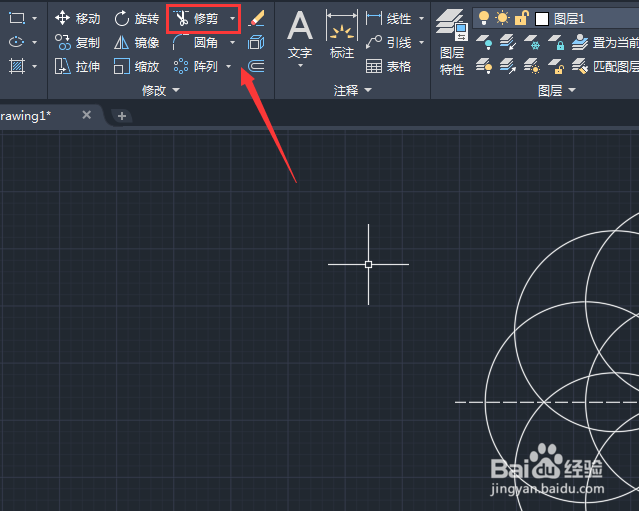
Task: Activate the Trim (修剪) tool
Action: pos(197,18)
